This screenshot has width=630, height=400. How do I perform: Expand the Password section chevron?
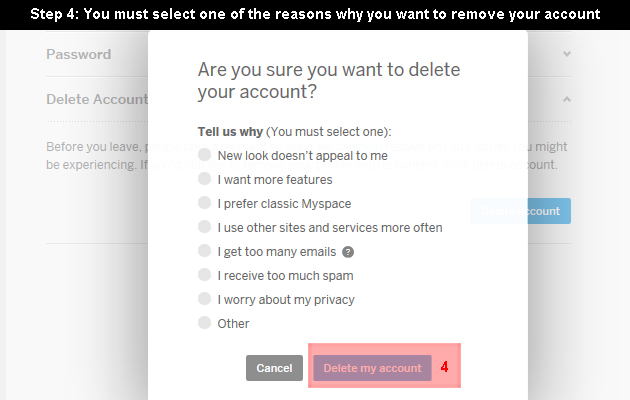pos(567,54)
